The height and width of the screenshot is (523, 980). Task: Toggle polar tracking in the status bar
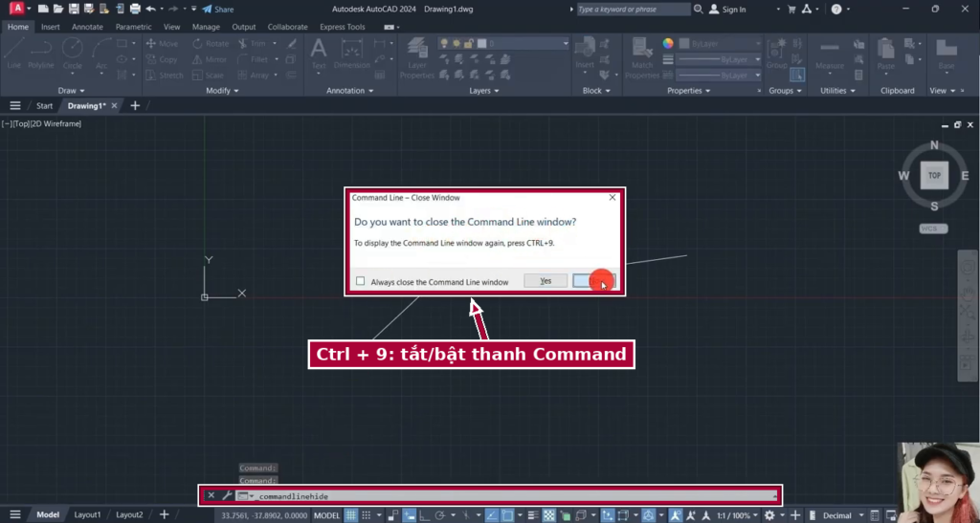439,515
